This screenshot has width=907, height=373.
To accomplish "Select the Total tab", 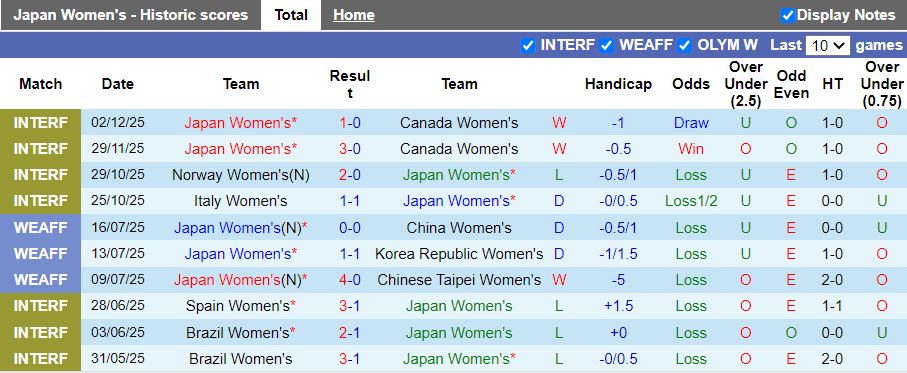I will (x=291, y=15).
